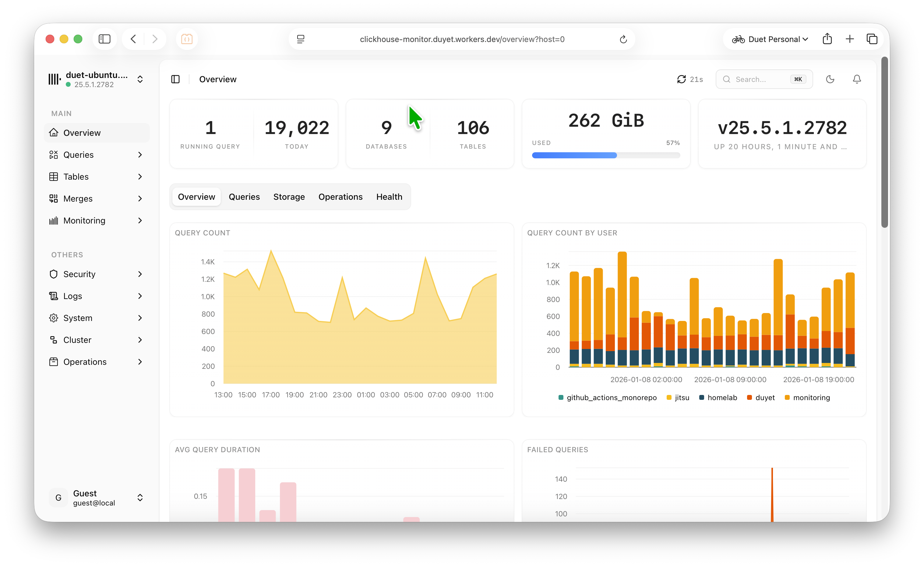Collapse sidebar via in-page panel icon

pos(175,79)
